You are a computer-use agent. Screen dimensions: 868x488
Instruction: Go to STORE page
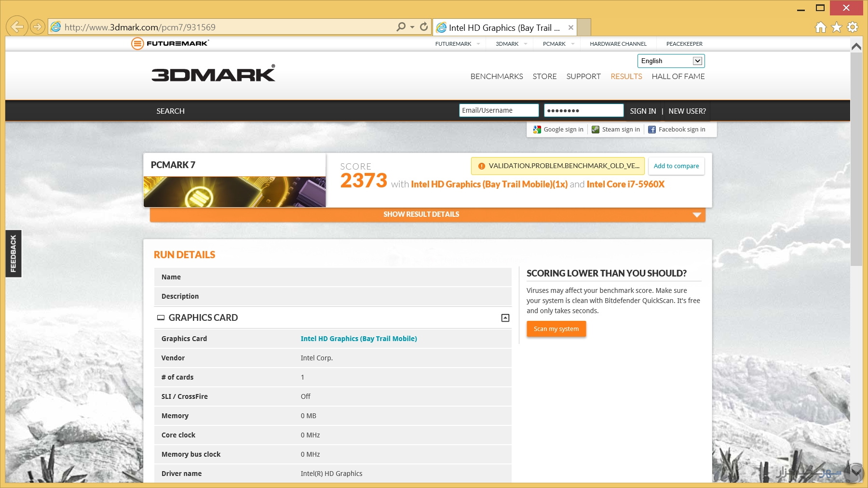coord(544,76)
